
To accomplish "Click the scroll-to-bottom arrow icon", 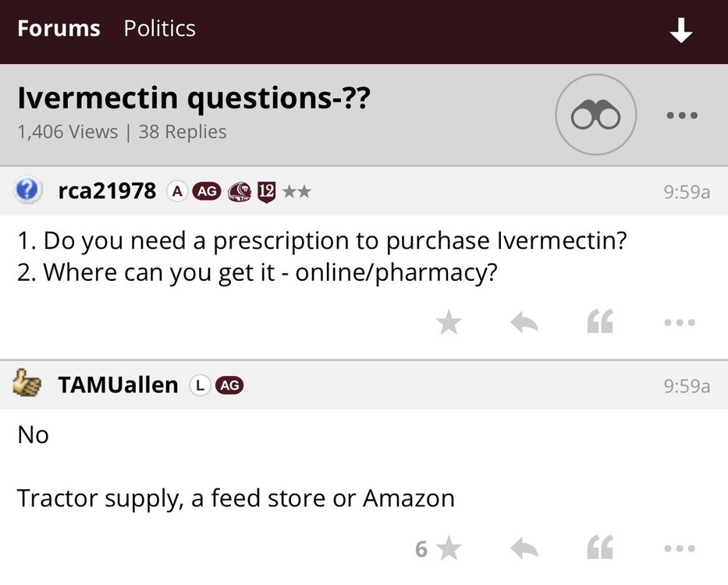I will (681, 30).
